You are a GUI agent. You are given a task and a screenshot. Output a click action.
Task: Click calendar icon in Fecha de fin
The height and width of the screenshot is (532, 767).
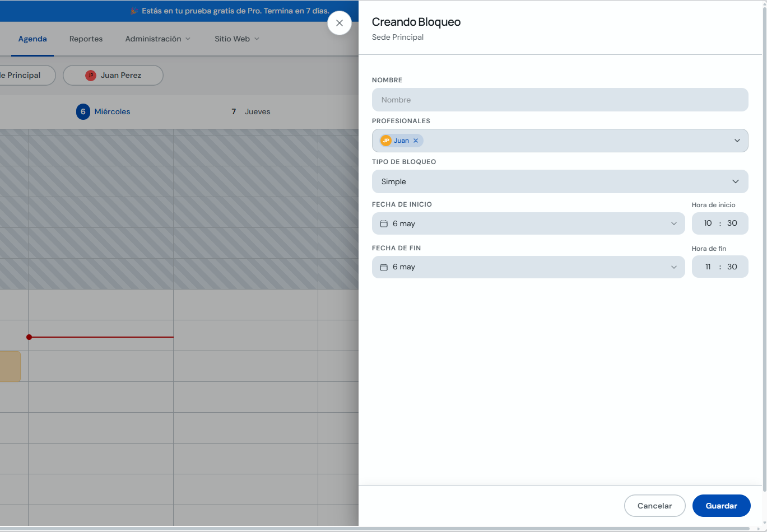(x=384, y=267)
